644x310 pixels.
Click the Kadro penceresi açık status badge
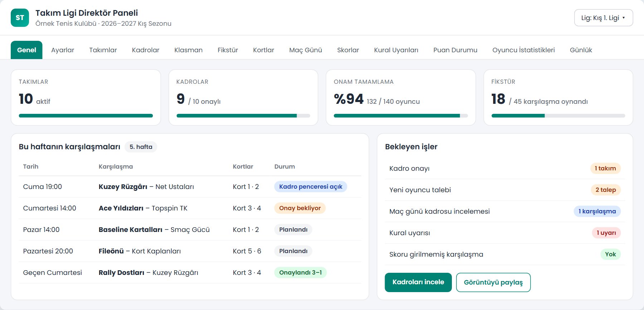[x=311, y=187]
